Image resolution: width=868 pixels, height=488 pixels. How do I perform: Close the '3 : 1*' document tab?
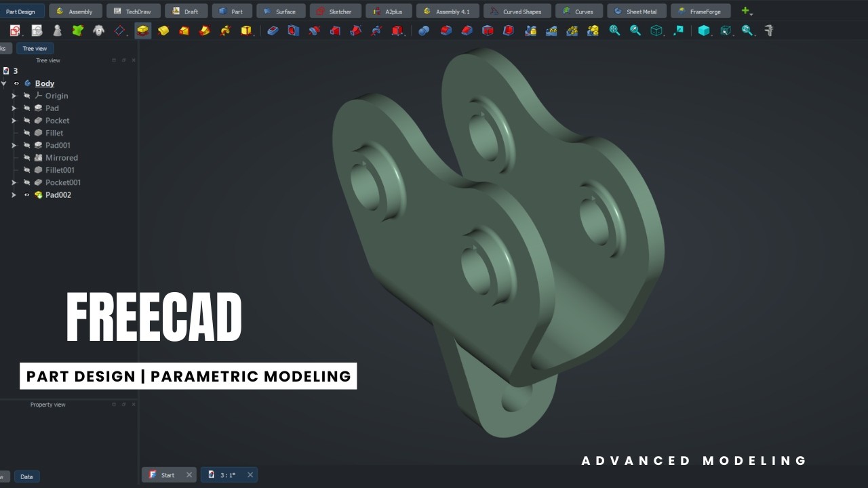point(250,475)
